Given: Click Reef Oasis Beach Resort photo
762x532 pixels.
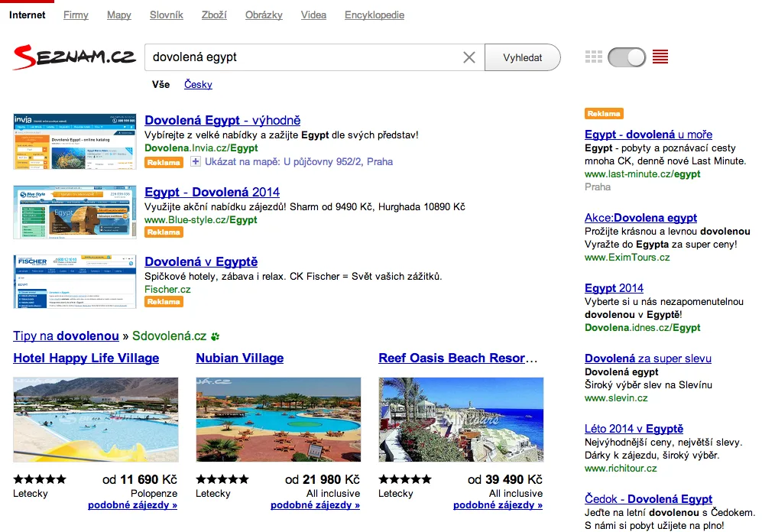Looking at the screenshot, I should 461,420.
